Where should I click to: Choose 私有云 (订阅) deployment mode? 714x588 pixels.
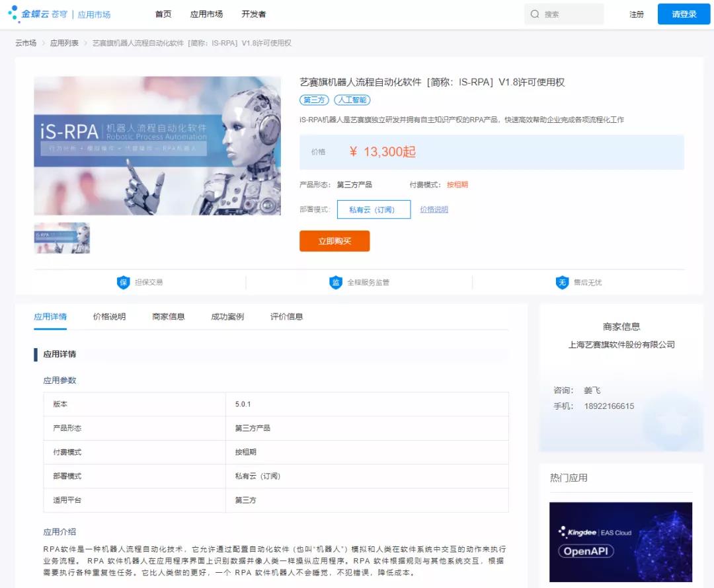point(374,209)
